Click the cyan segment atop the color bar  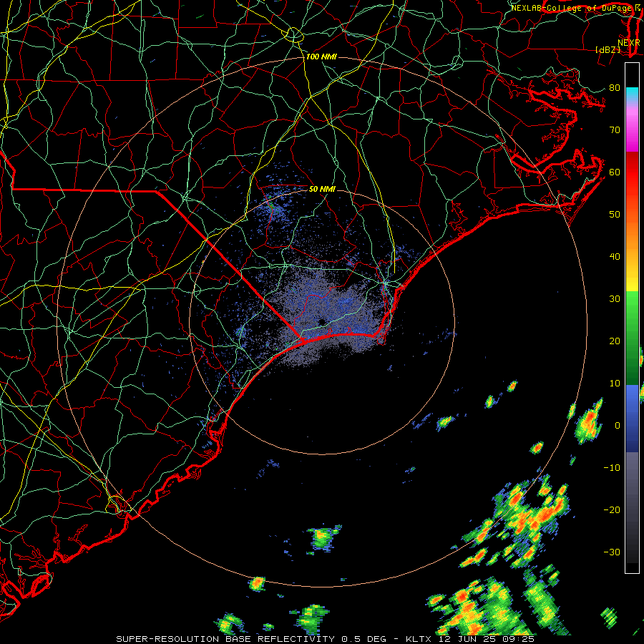632,94
